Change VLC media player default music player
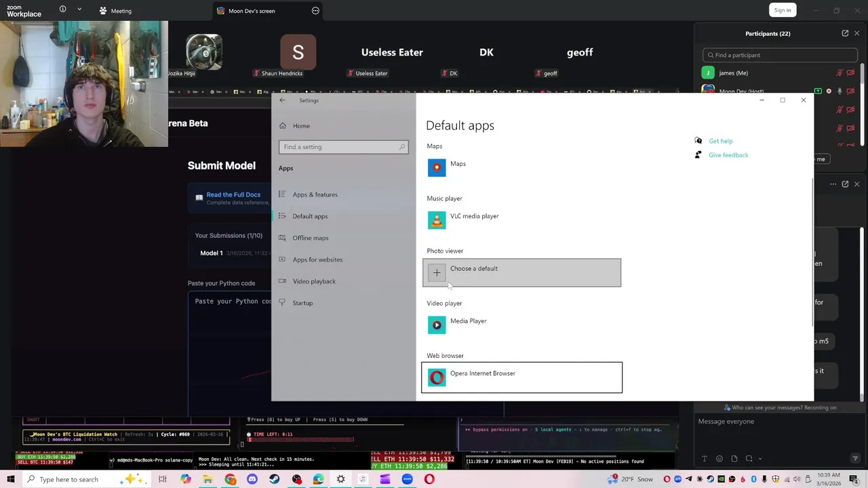Image resolution: width=868 pixels, height=488 pixels. pos(521,220)
